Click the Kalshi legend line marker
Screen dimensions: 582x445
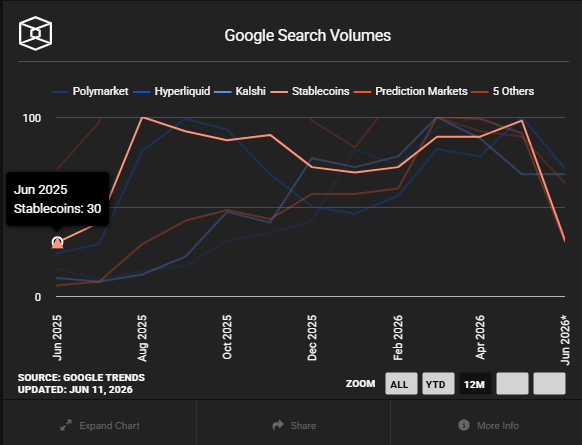[x=223, y=92]
